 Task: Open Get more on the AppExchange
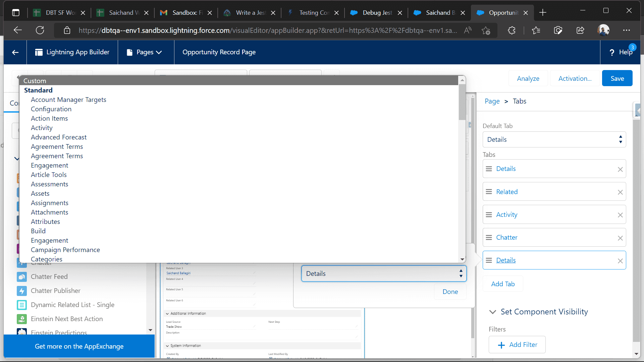[79, 347]
